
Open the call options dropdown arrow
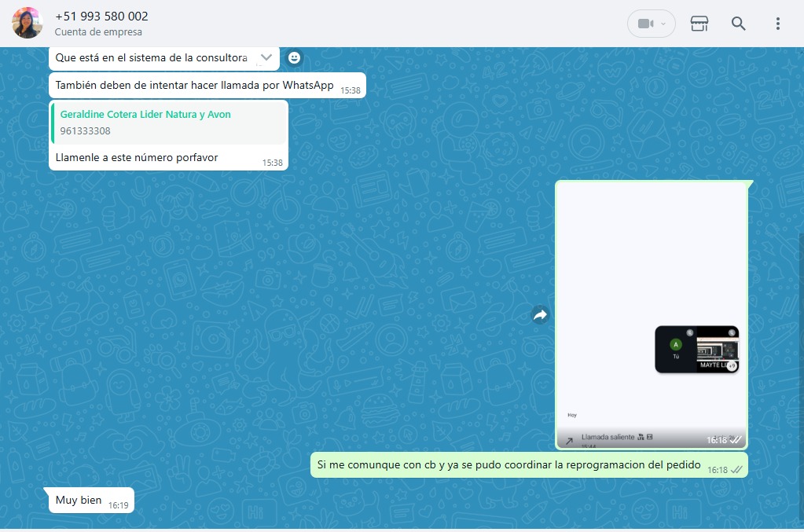point(664,24)
